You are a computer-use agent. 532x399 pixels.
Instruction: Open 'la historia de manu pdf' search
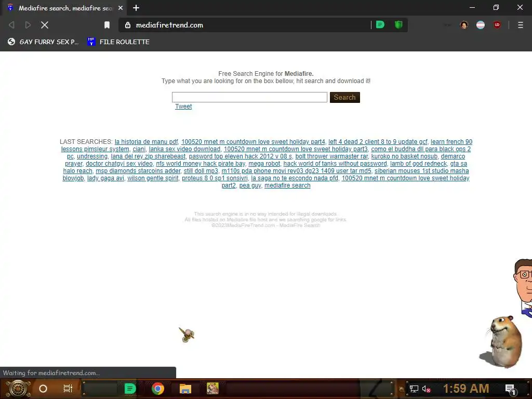(146, 142)
